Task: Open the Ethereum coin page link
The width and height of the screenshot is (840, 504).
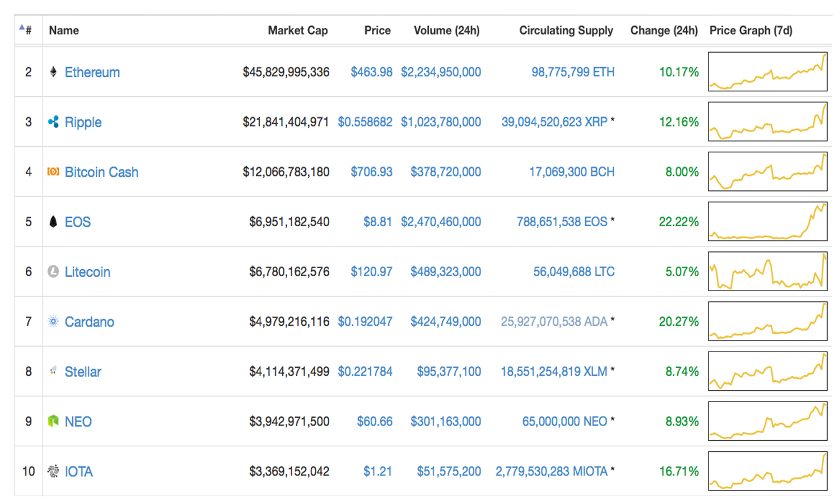Action: [x=92, y=72]
